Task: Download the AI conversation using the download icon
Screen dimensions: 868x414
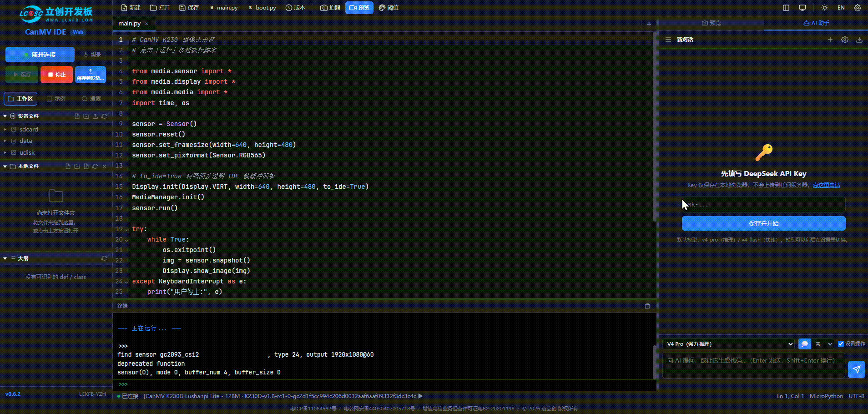Action: [x=859, y=40]
